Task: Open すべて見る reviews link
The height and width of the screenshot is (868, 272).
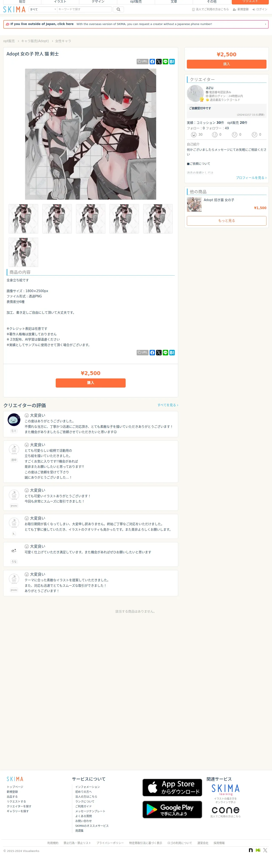Action: click(168, 405)
